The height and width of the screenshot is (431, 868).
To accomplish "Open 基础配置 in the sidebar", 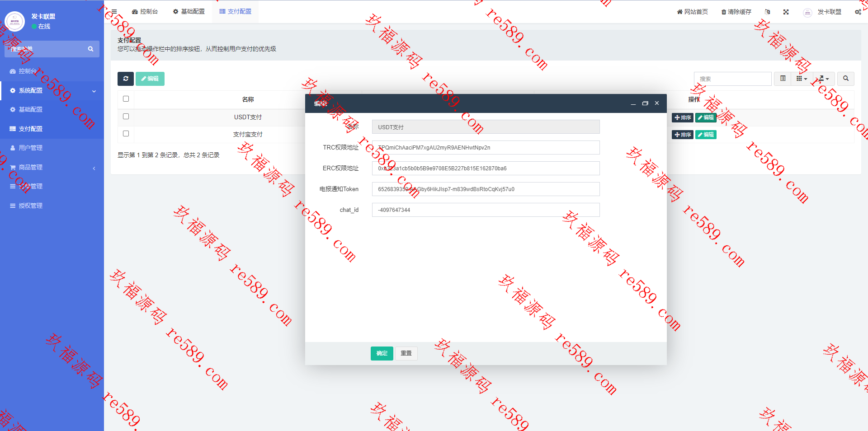I will click(52, 109).
